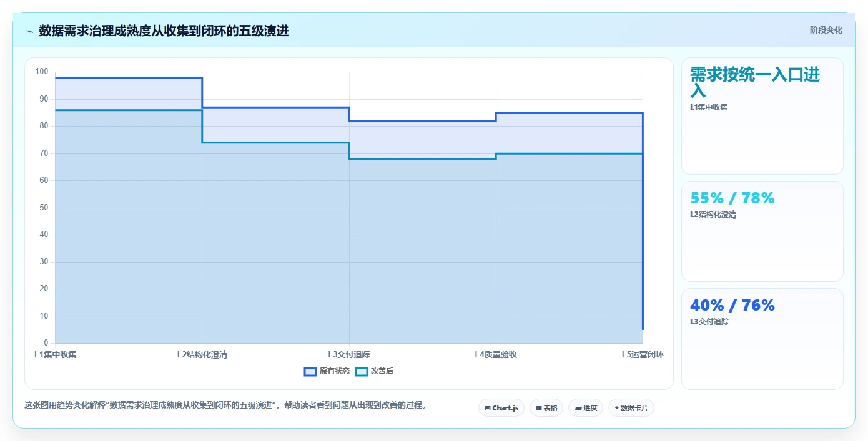Image resolution: width=868 pixels, height=441 pixels.
Task: Toggle the 改善后 legend swatch
Action: (x=362, y=371)
